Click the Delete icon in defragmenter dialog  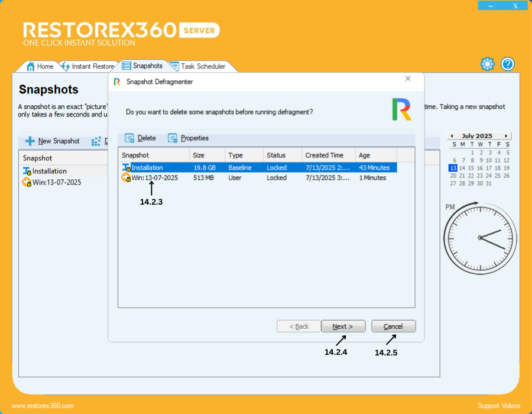tap(129, 138)
